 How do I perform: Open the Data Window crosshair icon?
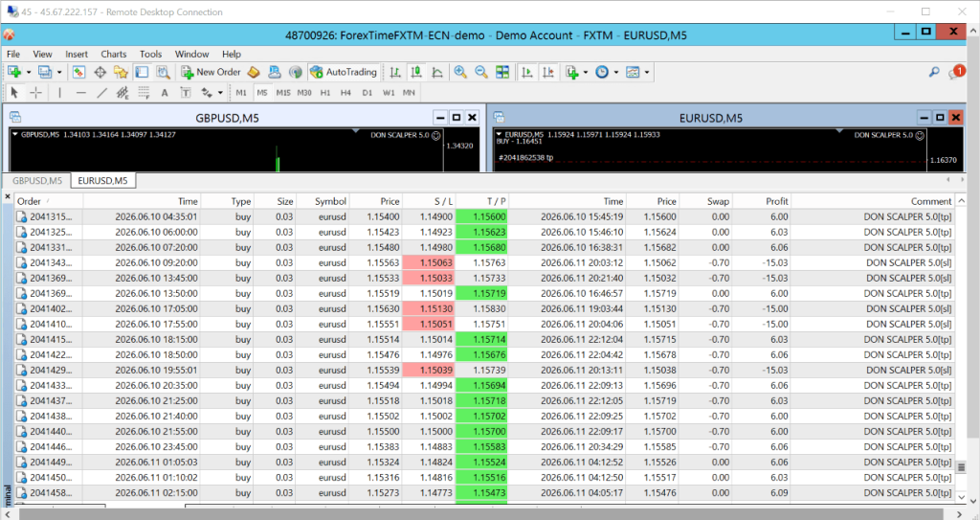(100, 72)
